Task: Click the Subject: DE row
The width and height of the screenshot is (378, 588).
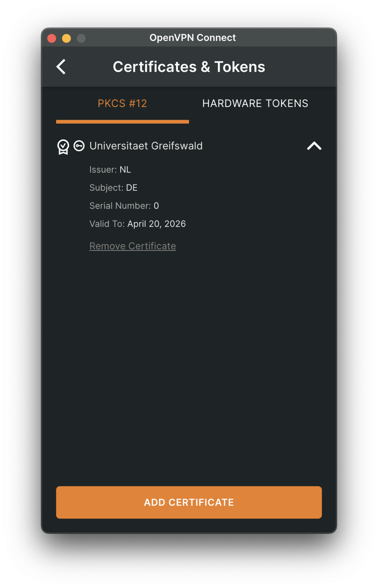Action: [113, 188]
